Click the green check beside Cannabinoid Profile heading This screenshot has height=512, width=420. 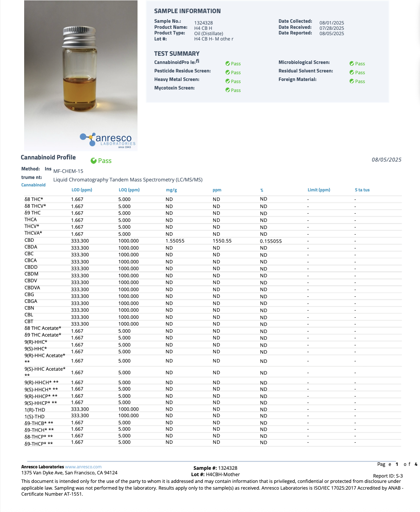(x=93, y=161)
